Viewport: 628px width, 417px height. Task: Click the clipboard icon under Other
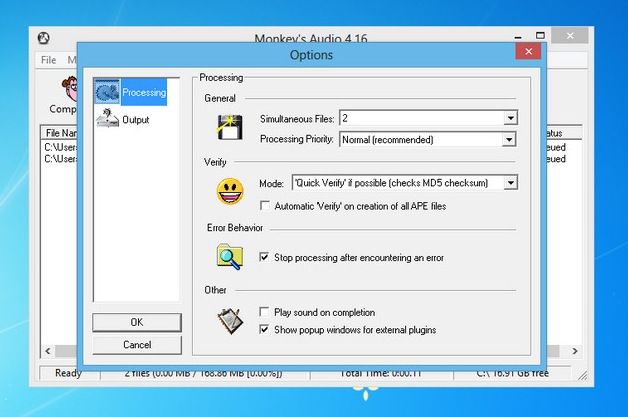(x=230, y=321)
